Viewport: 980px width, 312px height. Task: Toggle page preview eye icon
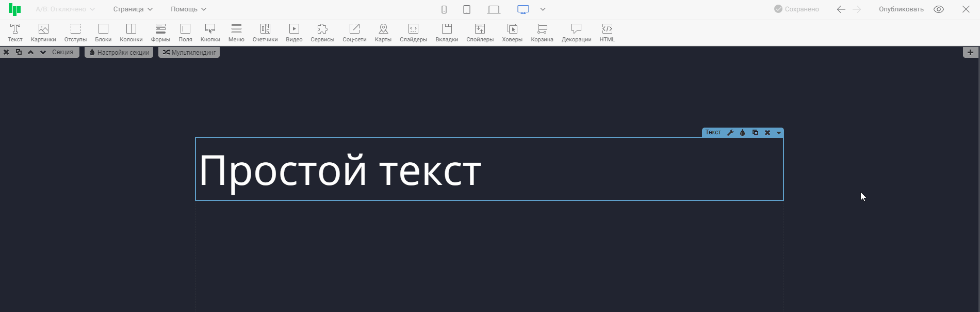[939, 9]
